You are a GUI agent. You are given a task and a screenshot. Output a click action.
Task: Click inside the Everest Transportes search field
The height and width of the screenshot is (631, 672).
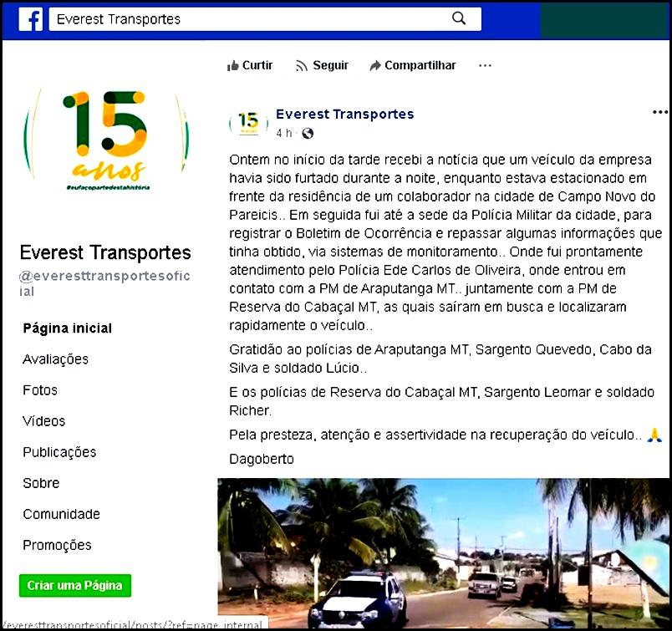pos(251,18)
